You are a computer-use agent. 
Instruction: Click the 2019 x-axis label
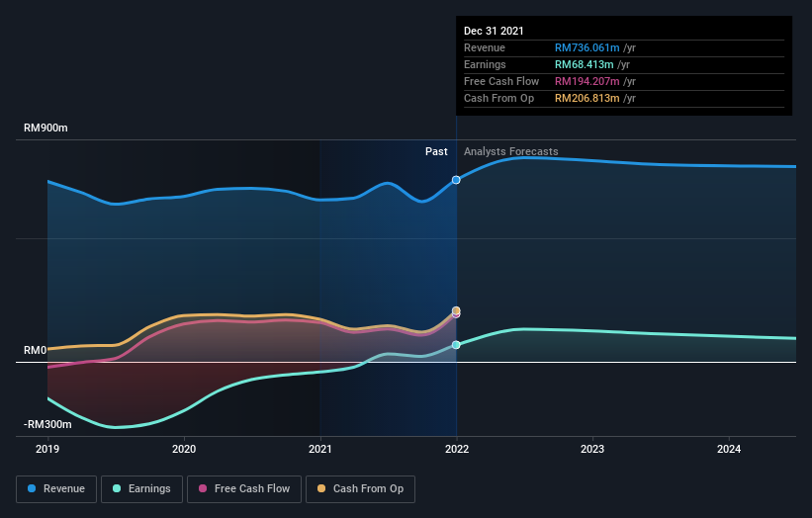pyautogui.click(x=47, y=449)
